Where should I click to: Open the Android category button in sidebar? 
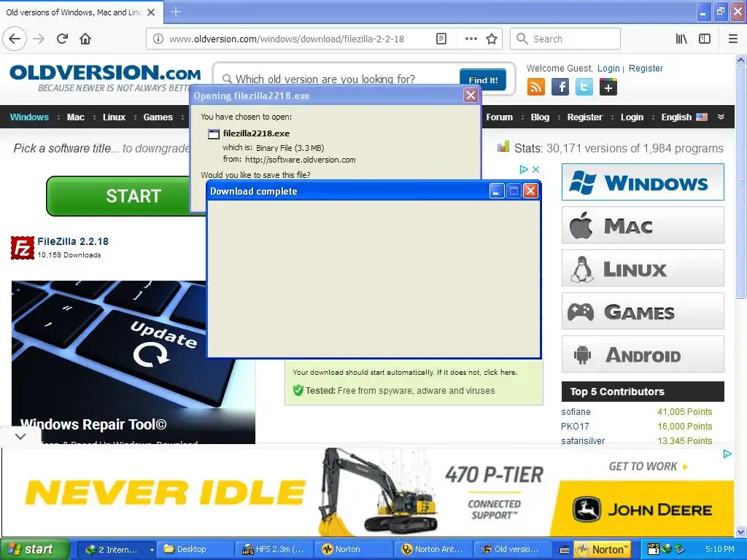643,354
